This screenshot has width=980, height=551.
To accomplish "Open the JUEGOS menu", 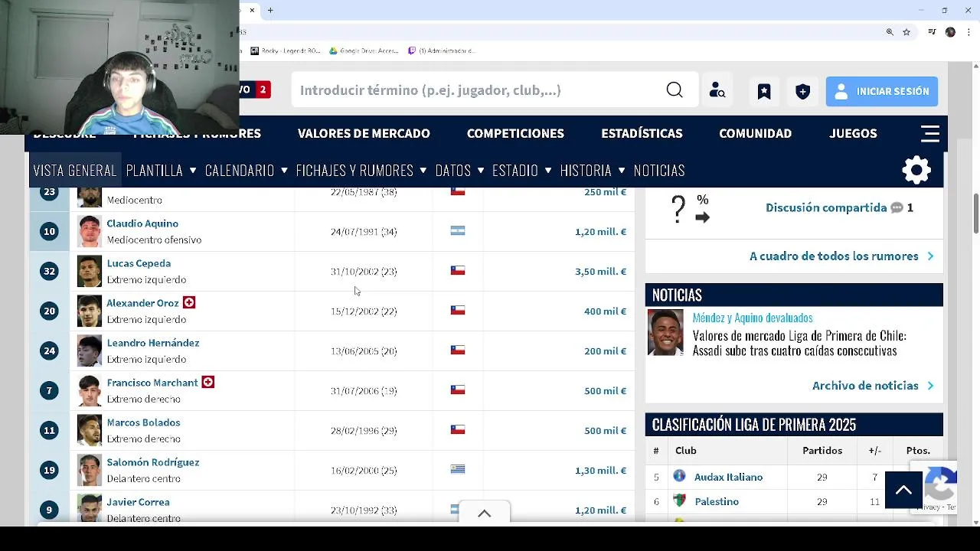I will pos(853,133).
